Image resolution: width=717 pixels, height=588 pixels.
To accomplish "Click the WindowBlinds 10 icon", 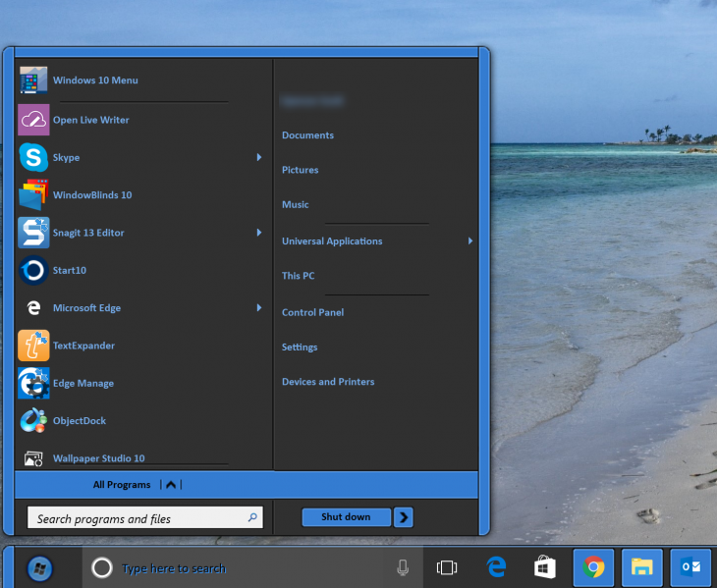I will 33,194.
